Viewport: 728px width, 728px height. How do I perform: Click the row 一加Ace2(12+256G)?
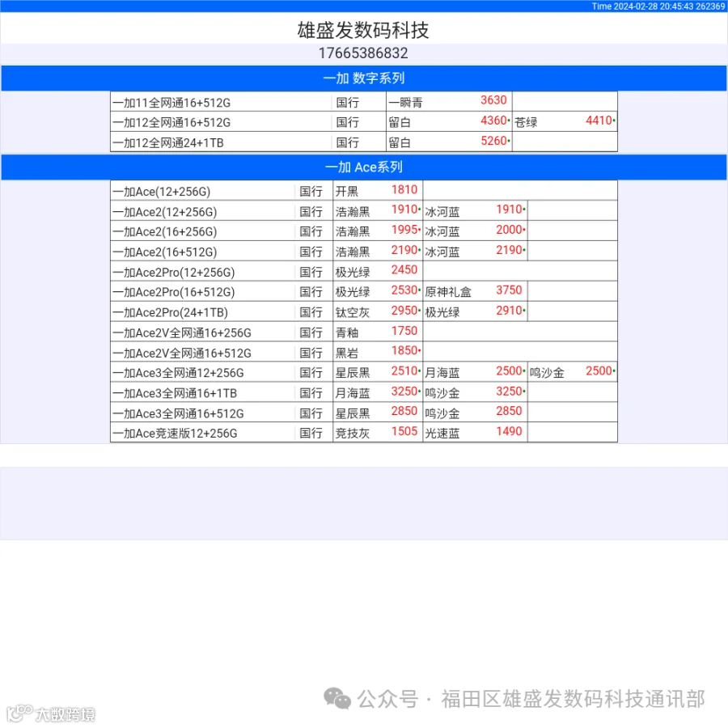click(x=364, y=211)
